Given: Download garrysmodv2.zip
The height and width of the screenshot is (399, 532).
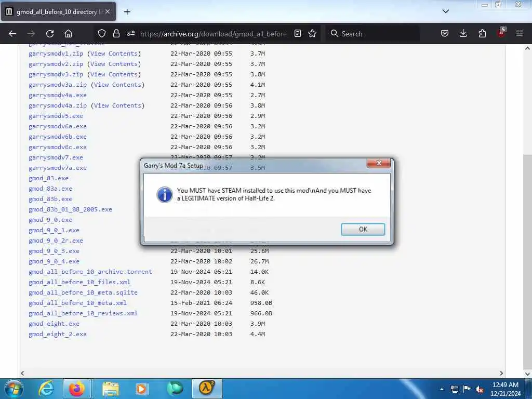Looking at the screenshot, I should coord(56,64).
